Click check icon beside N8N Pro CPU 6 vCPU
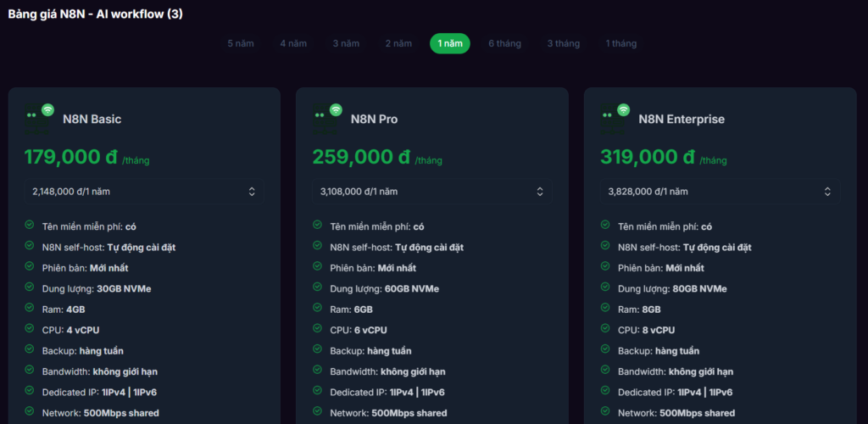This screenshot has height=424, width=868. click(x=318, y=329)
